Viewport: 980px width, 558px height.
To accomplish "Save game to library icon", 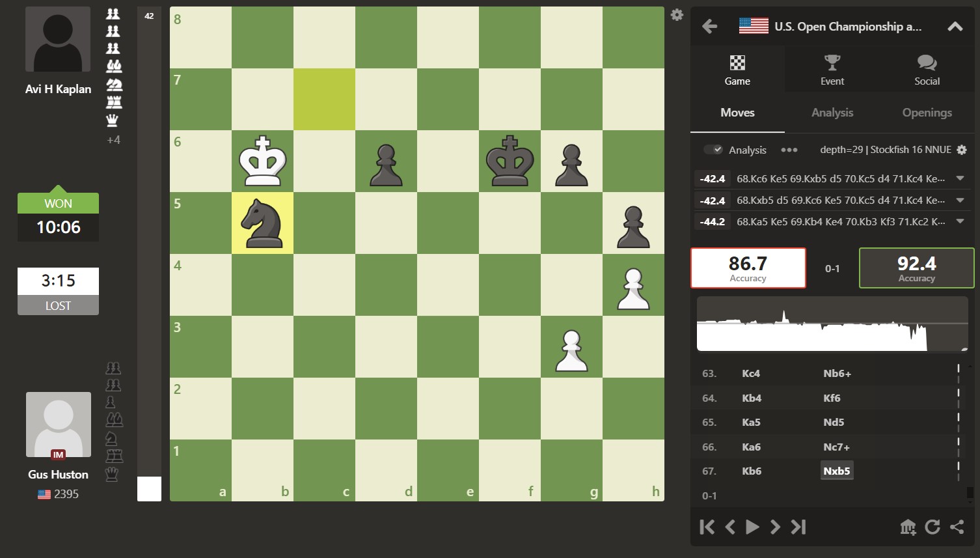I will point(908,527).
